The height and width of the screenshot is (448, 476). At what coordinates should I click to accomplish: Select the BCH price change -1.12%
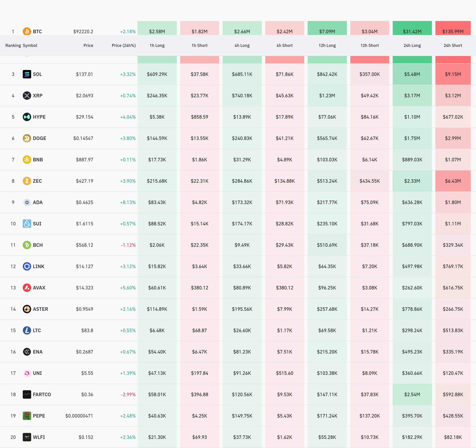[x=128, y=245]
